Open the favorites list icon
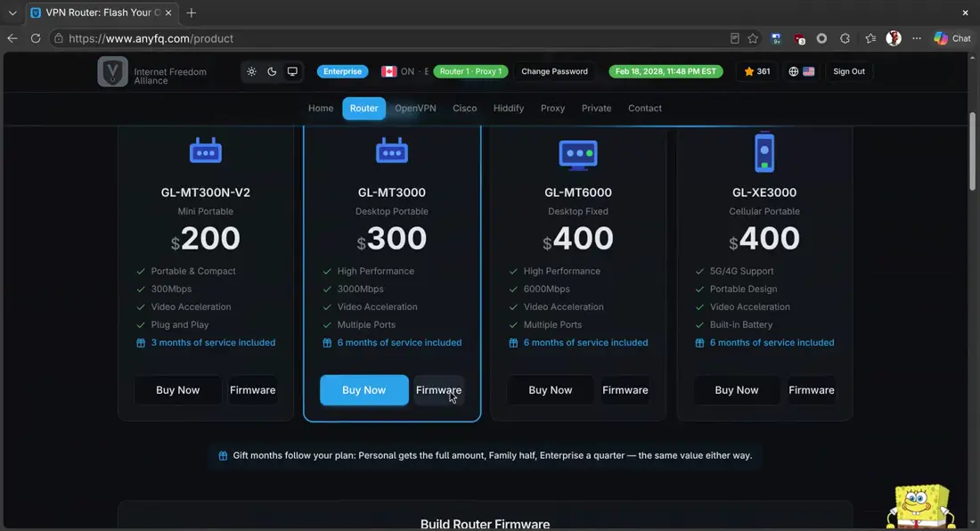The height and width of the screenshot is (531, 980). point(870,38)
